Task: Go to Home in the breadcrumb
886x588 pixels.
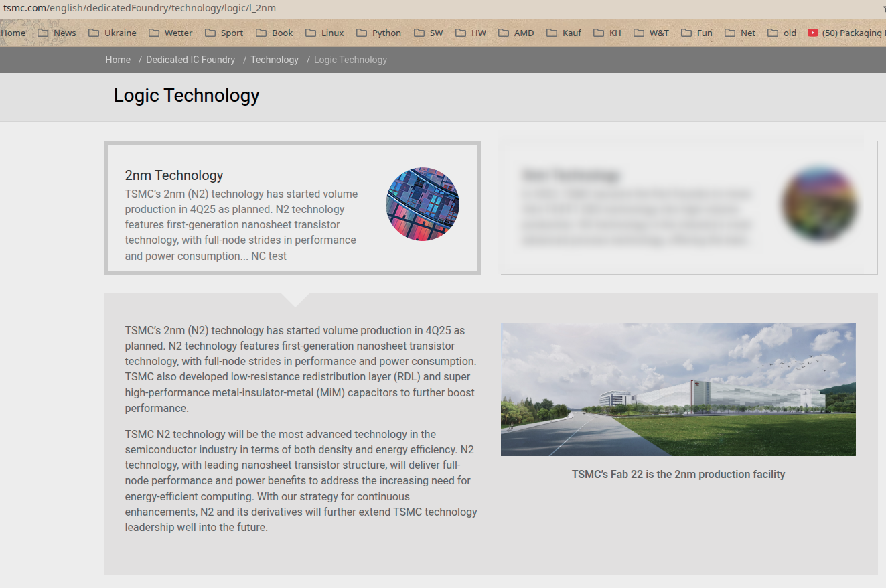Action: click(x=118, y=60)
